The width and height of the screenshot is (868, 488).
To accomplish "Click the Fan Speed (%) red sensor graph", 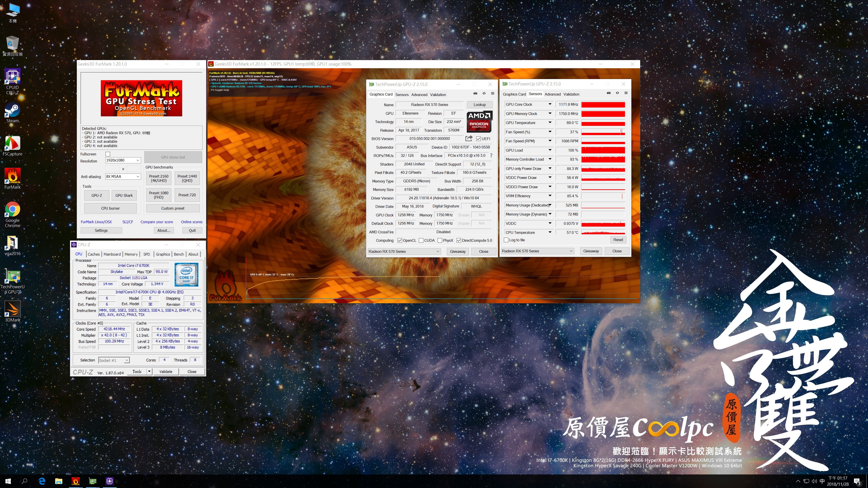I will point(603,132).
